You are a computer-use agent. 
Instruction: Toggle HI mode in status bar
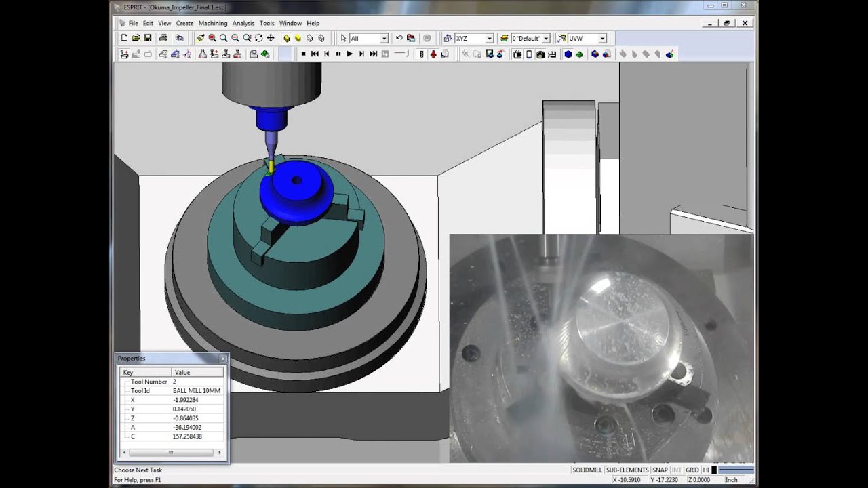(706, 470)
